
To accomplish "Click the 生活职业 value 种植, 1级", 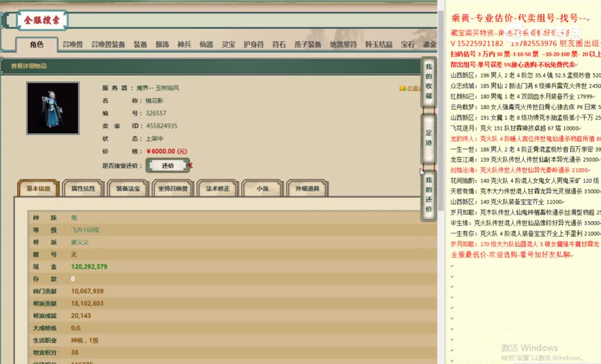I will pos(84,340).
